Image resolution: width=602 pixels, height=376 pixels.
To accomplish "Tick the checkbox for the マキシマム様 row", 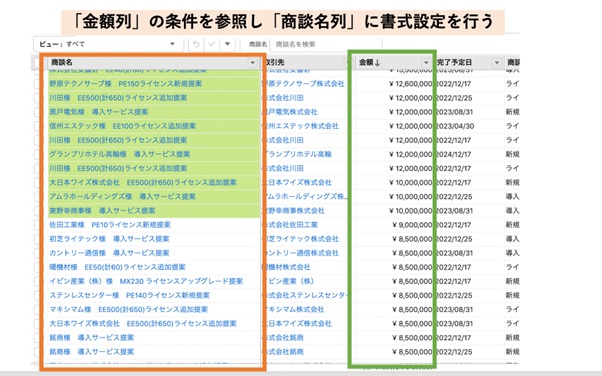I will point(37,310).
